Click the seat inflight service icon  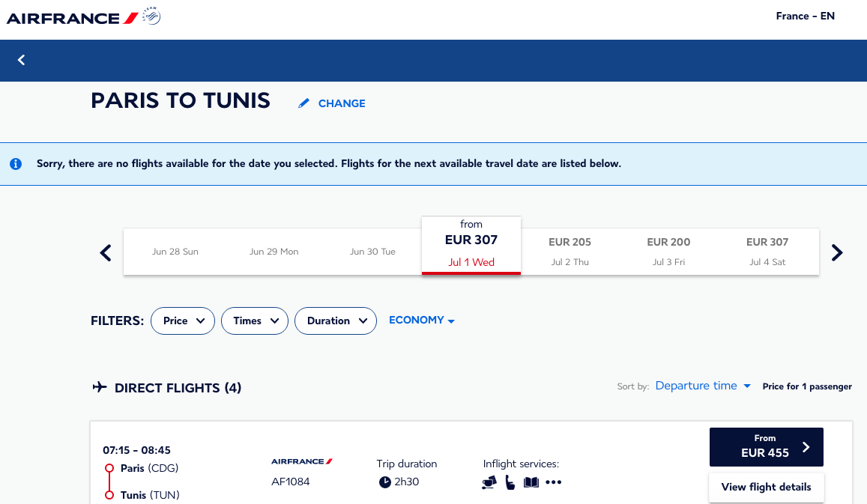(510, 482)
